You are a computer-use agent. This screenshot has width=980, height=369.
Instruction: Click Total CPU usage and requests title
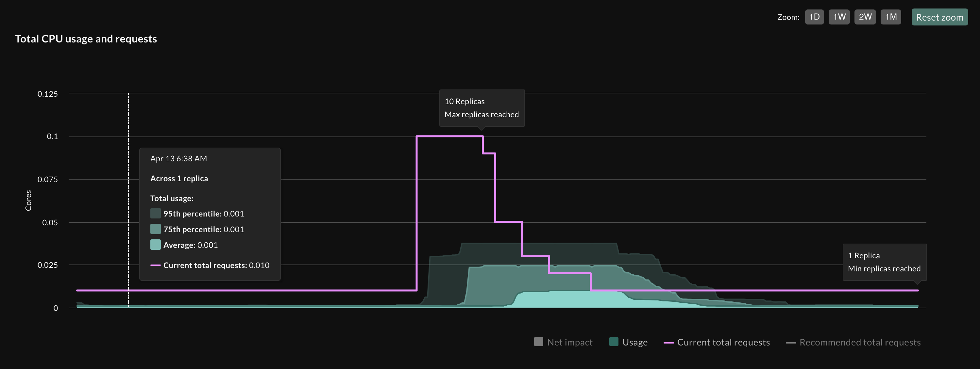(86, 39)
